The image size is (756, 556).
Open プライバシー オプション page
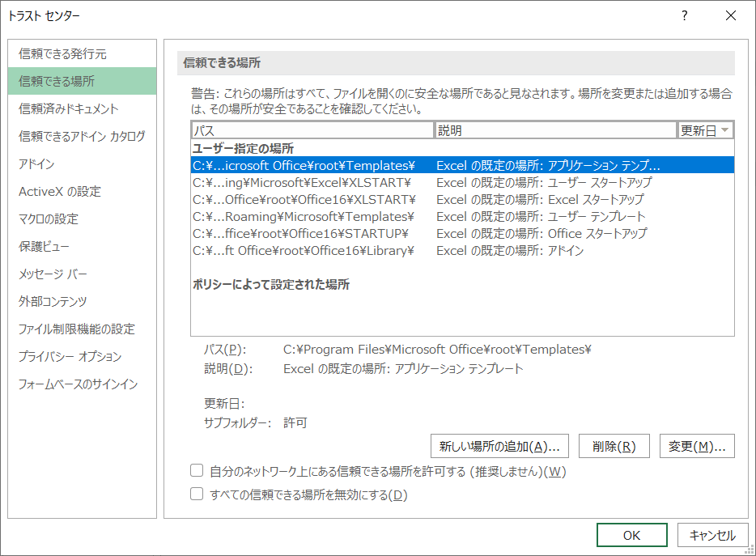82,356
